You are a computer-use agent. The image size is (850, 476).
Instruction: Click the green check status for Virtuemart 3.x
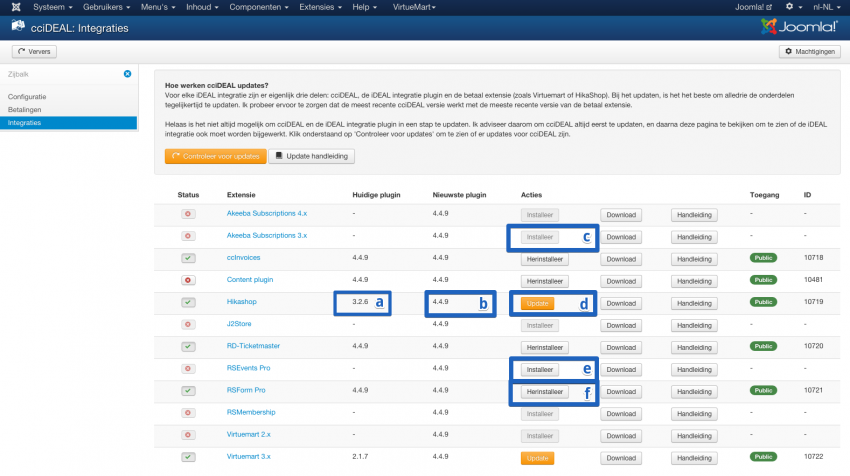(188, 457)
